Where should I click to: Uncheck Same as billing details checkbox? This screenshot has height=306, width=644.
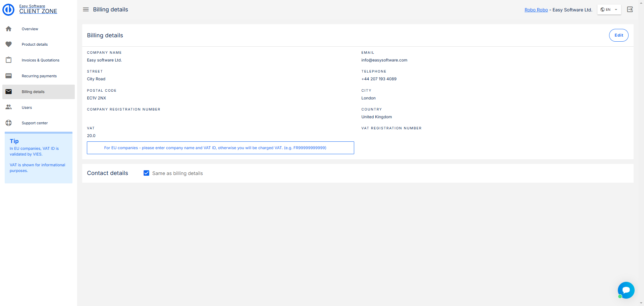point(147,173)
